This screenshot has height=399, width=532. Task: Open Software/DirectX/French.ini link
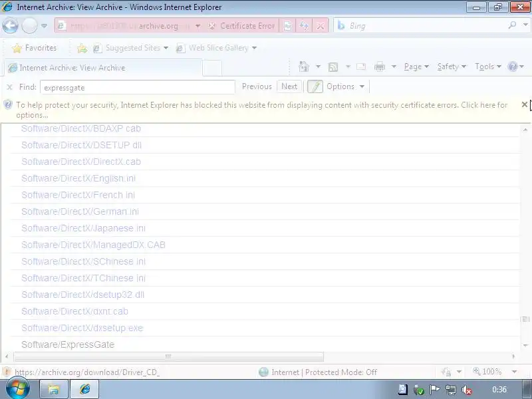[x=78, y=195]
